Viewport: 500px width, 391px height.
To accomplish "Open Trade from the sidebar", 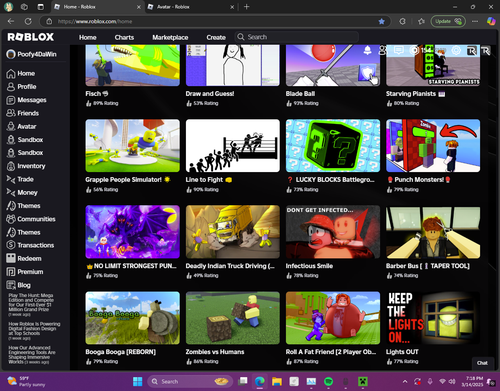I will pos(20,179).
